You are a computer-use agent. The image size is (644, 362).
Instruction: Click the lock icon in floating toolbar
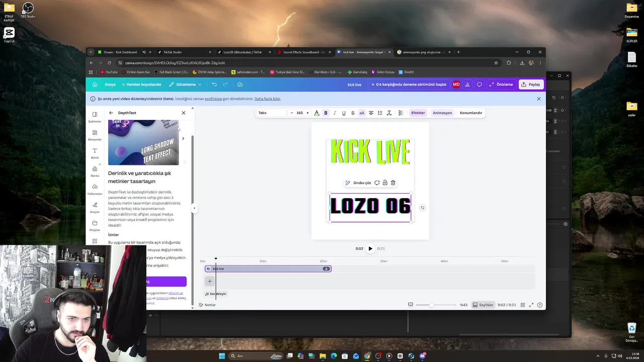click(x=385, y=183)
